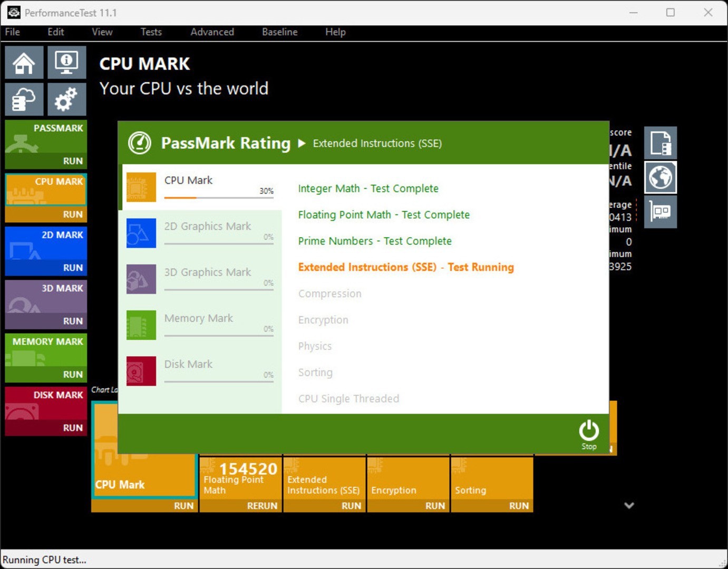This screenshot has width=728, height=569.
Task: Click RUN under the MEMORY MARK tile
Action: (73, 375)
